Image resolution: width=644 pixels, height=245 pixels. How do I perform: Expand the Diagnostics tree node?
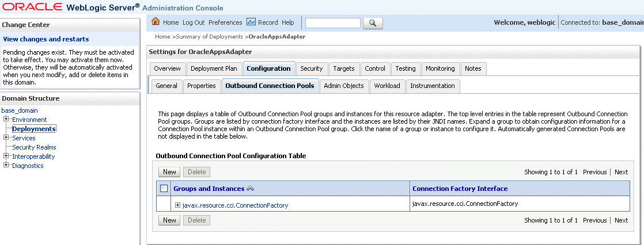pyautogui.click(x=6, y=166)
